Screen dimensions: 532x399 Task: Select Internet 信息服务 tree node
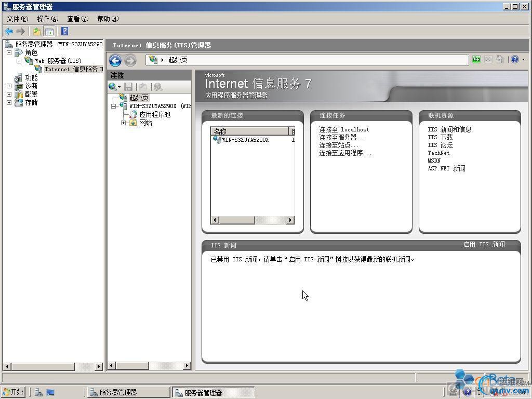[x=74, y=69]
